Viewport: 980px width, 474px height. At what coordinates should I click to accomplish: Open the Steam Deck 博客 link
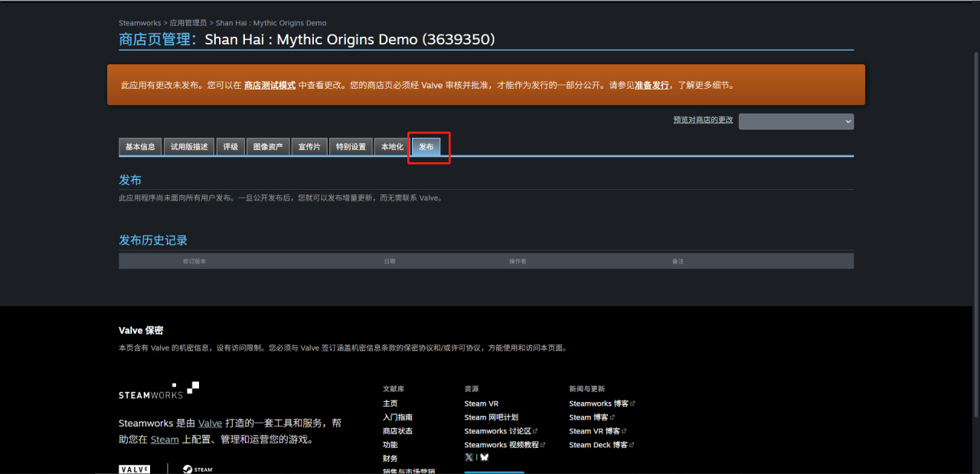601,445
